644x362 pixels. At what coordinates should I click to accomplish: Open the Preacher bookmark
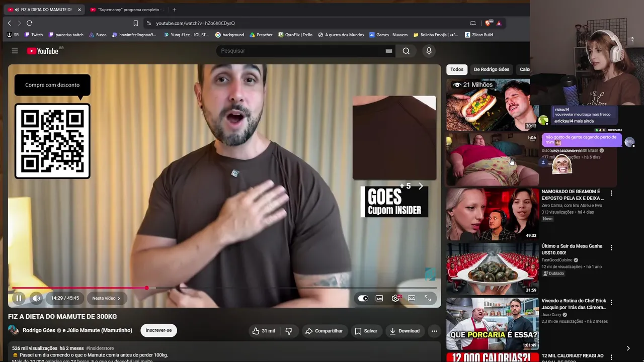click(x=261, y=35)
